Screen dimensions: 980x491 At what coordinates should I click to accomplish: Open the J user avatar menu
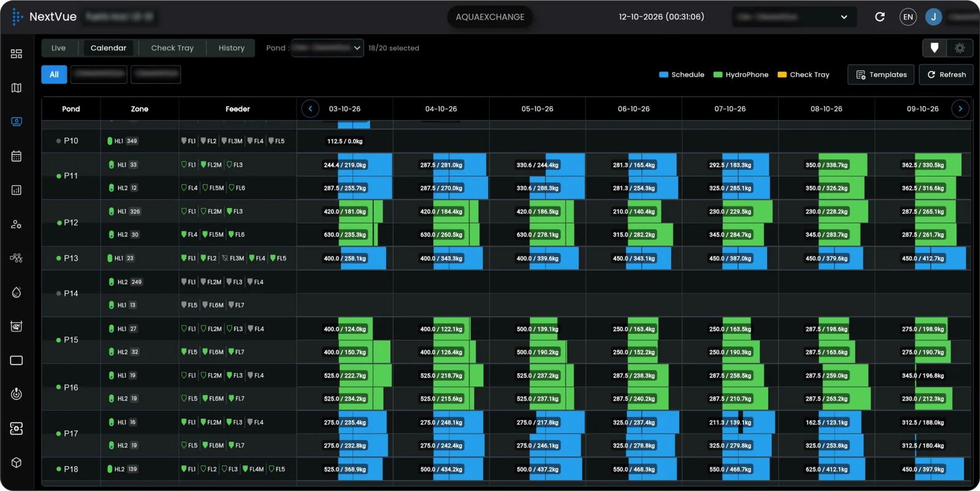(933, 17)
